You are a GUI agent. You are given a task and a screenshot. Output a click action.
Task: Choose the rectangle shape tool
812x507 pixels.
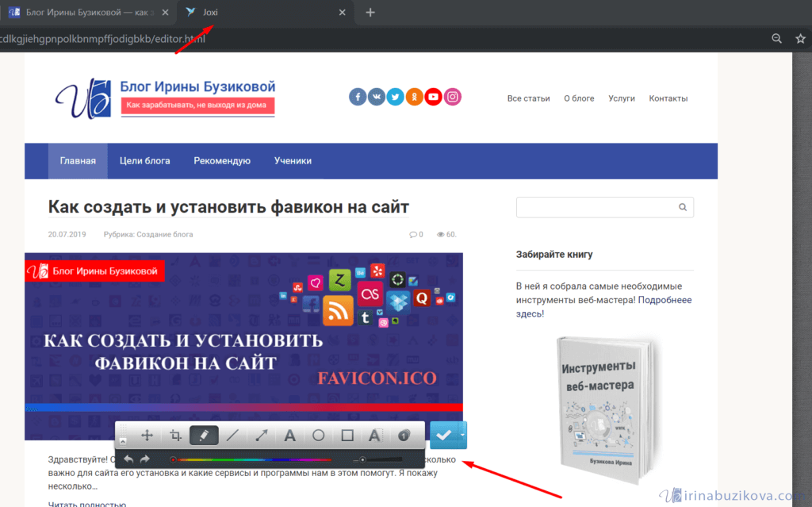point(347,435)
